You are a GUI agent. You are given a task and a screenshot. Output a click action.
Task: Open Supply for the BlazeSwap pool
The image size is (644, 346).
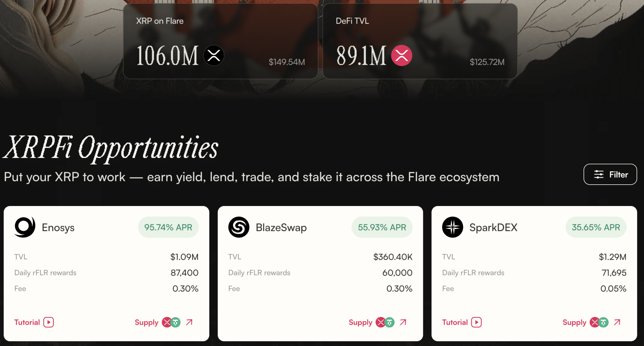tap(360, 322)
